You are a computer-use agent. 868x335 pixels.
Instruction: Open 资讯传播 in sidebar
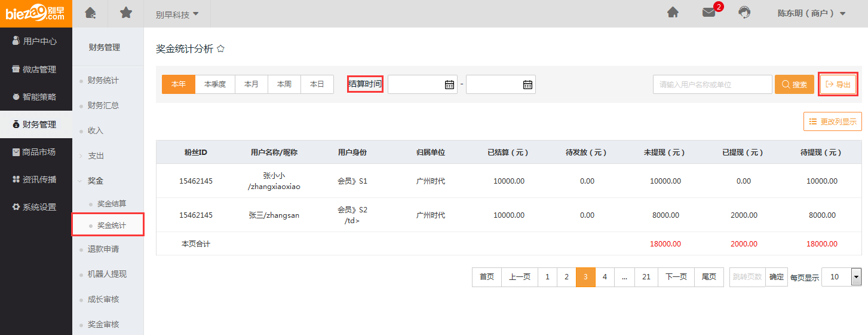pyautogui.click(x=36, y=179)
